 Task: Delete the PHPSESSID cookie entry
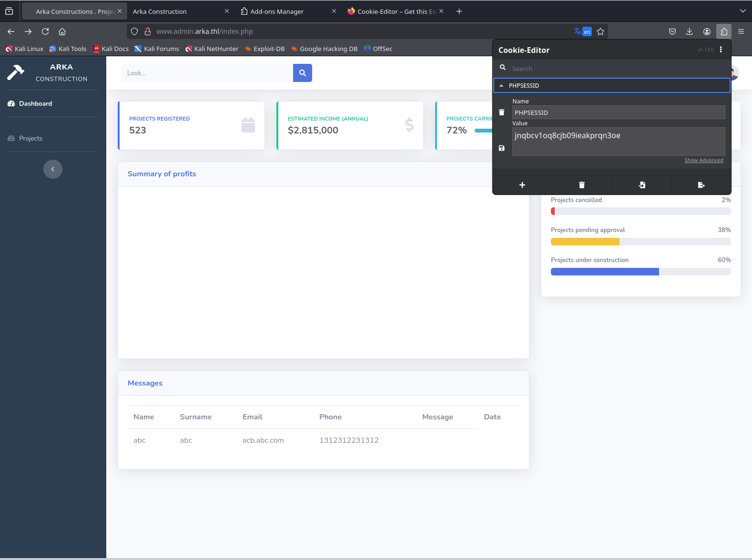[x=501, y=112]
